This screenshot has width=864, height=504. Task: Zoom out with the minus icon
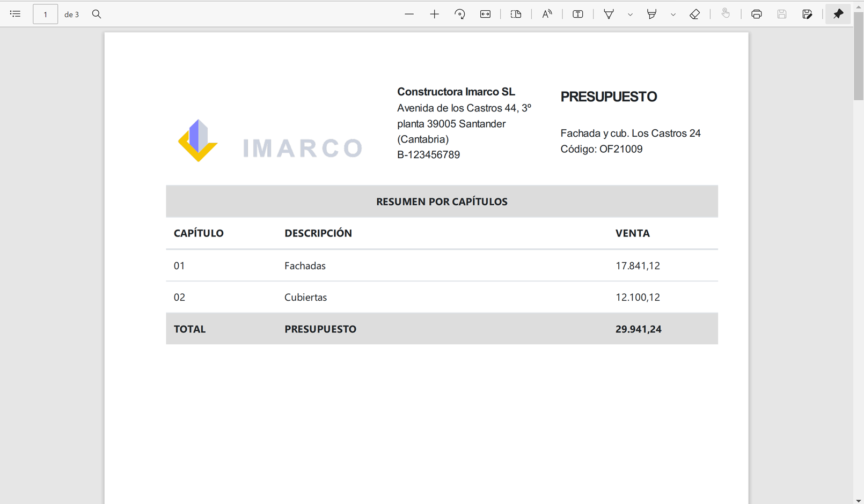409,14
